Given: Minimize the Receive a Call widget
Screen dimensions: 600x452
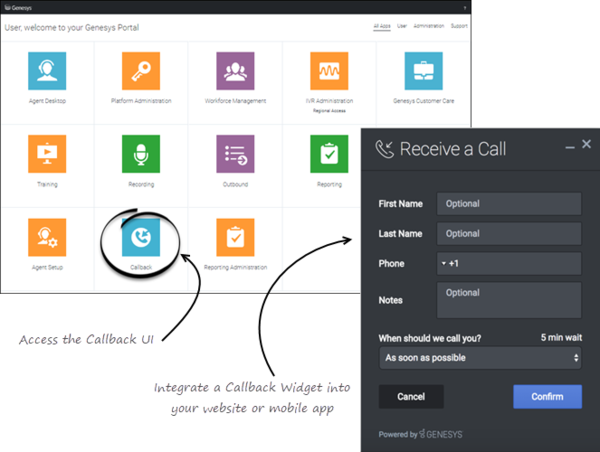Looking at the screenshot, I should pyautogui.click(x=570, y=148).
